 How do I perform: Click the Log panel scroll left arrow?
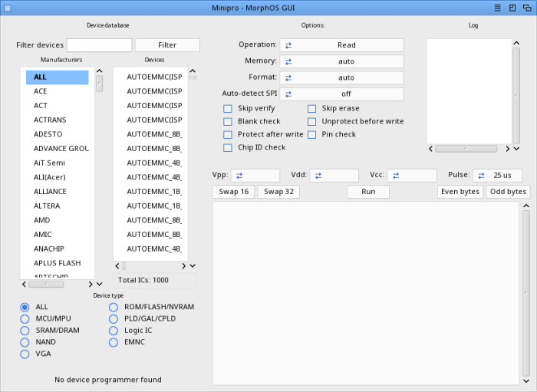click(x=430, y=149)
